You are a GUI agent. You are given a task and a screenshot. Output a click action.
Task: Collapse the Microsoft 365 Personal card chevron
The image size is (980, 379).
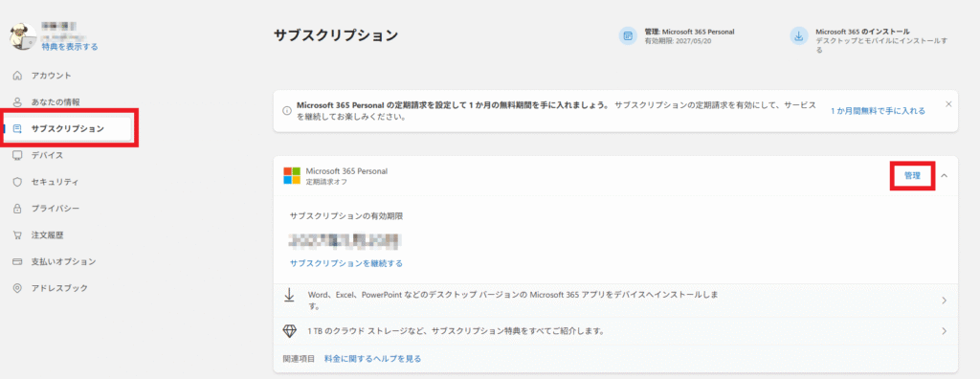pyautogui.click(x=945, y=176)
